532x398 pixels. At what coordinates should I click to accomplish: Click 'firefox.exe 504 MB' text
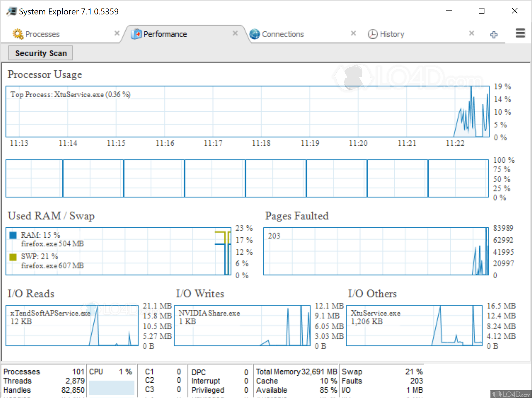point(52,244)
